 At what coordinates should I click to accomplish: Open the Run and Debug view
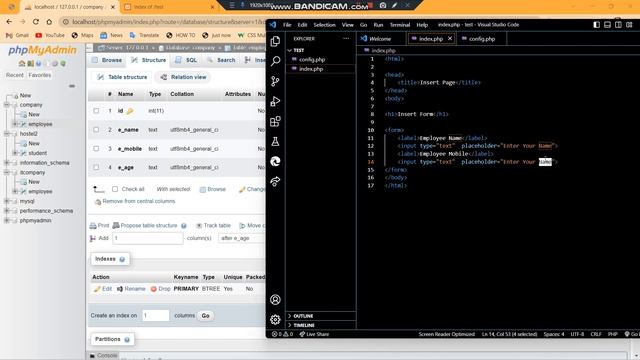pyautogui.click(x=276, y=101)
